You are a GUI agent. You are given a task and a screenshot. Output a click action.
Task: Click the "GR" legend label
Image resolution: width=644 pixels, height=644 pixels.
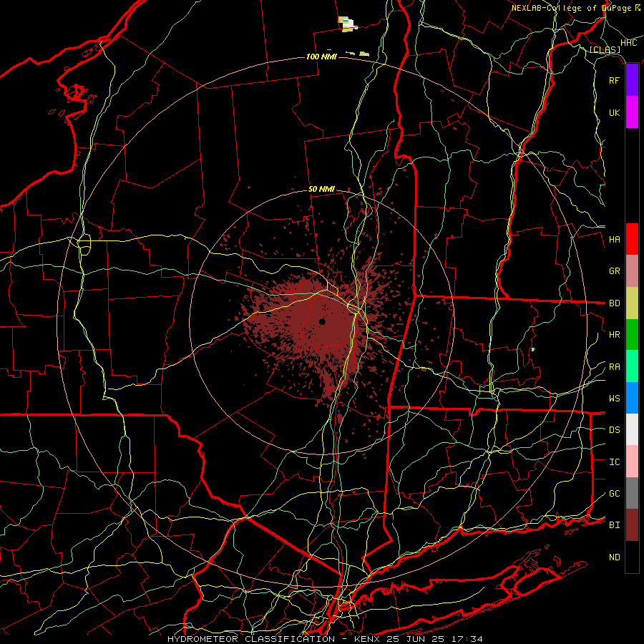(614, 271)
